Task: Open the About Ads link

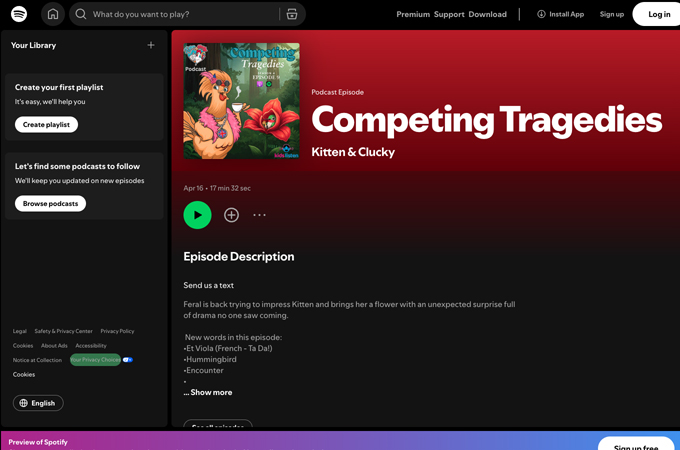Action: (x=54, y=346)
